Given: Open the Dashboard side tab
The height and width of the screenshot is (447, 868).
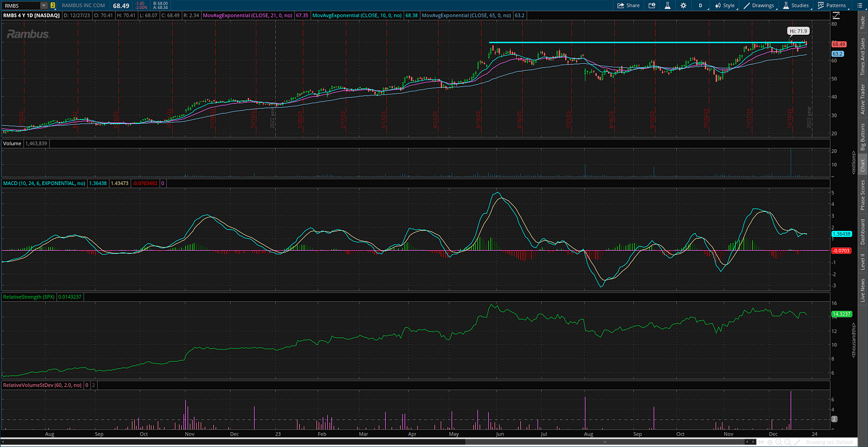Looking at the screenshot, I should click(863, 231).
